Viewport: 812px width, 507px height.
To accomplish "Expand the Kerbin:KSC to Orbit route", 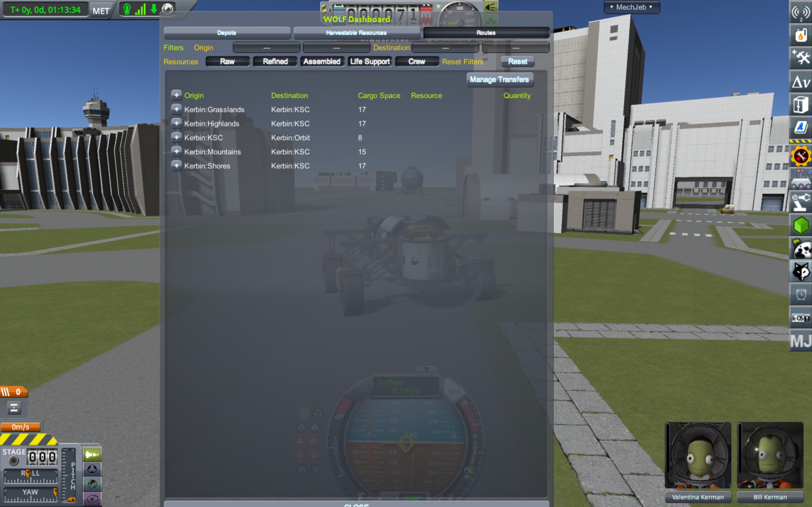I will 176,137.
